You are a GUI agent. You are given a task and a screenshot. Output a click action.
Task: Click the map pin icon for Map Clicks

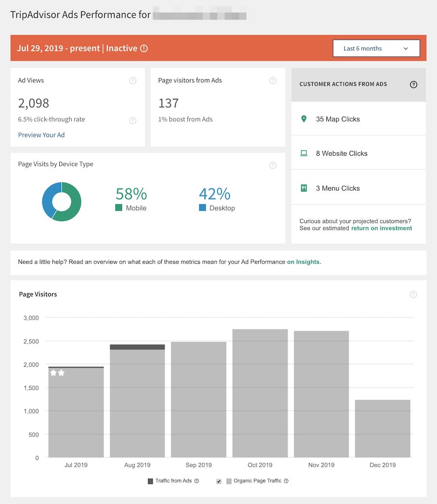tap(303, 119)
